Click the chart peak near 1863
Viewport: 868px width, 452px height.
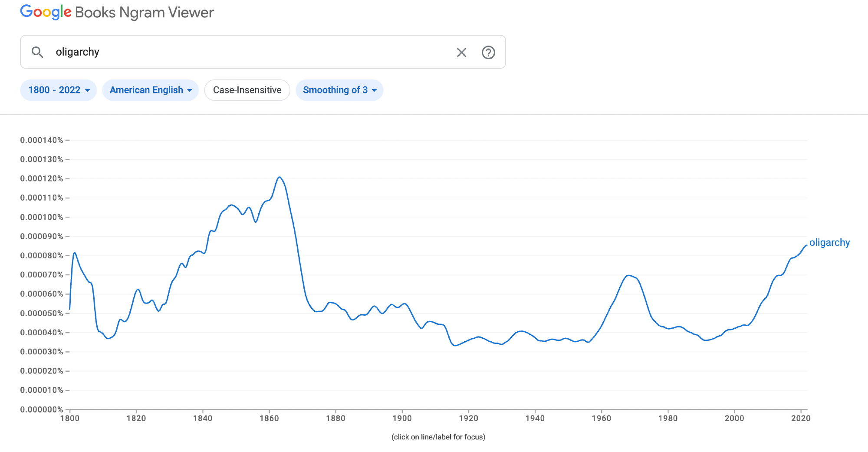click(x=279, y=177)
